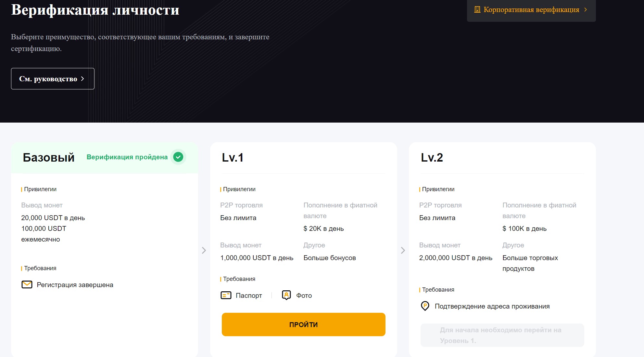644x357 pixels.
Task: Click Без лимита under Lv.2 P2P торговля
Action: [437, 218]
